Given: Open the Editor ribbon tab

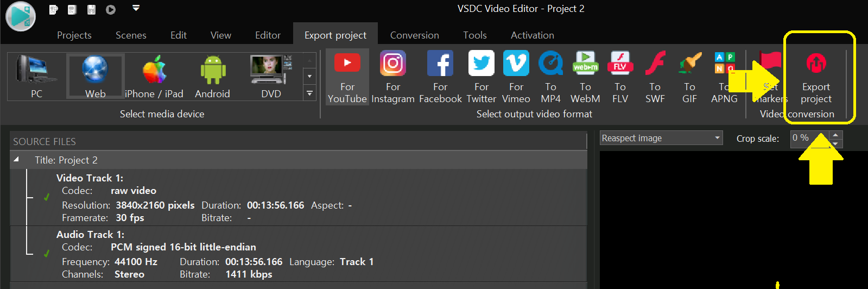Looking at the screenshot, I should 268,35.
